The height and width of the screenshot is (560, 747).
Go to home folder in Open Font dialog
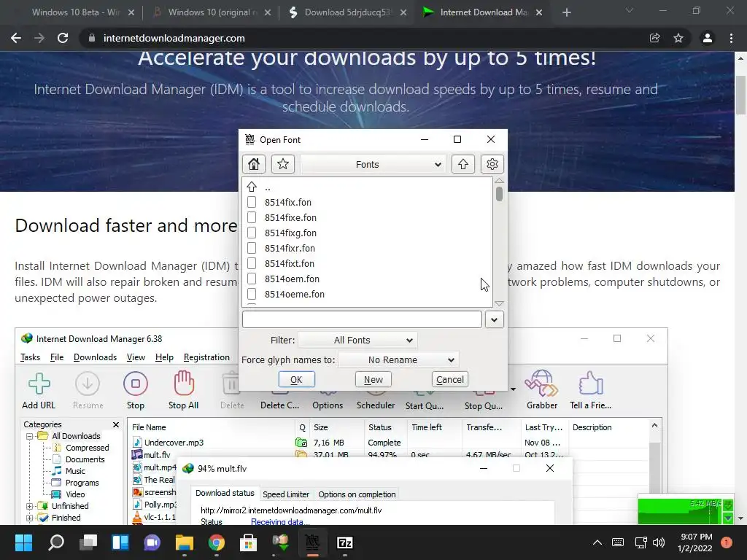pyautogui.click(x=254, y=164)
